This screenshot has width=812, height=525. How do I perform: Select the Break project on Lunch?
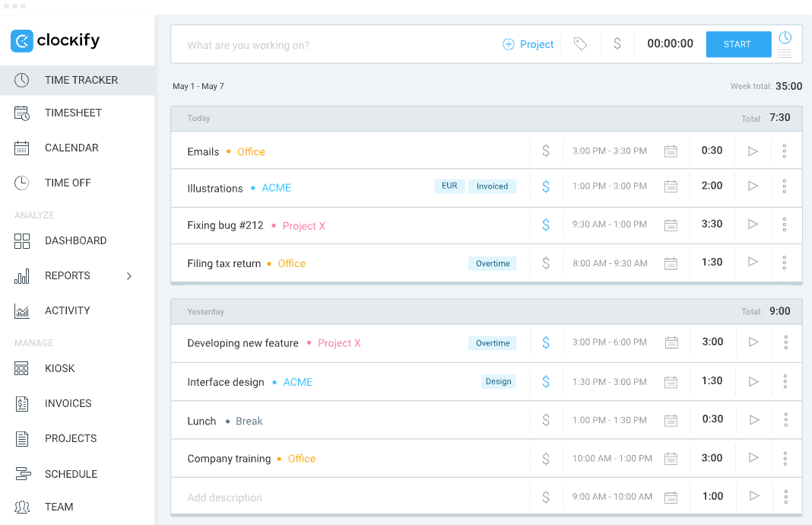tap(249, 421)
